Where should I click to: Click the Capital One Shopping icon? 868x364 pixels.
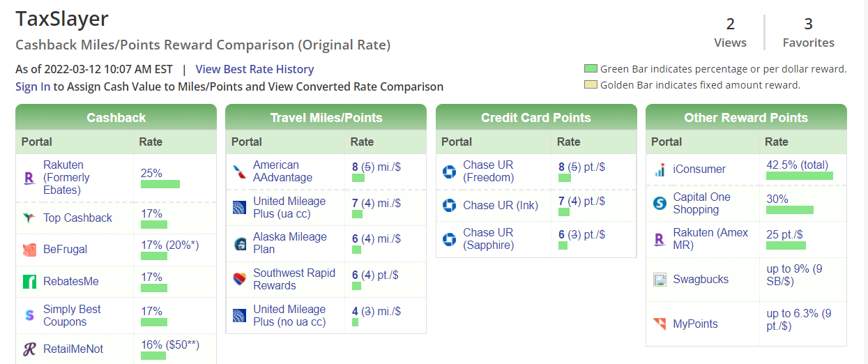tap(660, 204)
